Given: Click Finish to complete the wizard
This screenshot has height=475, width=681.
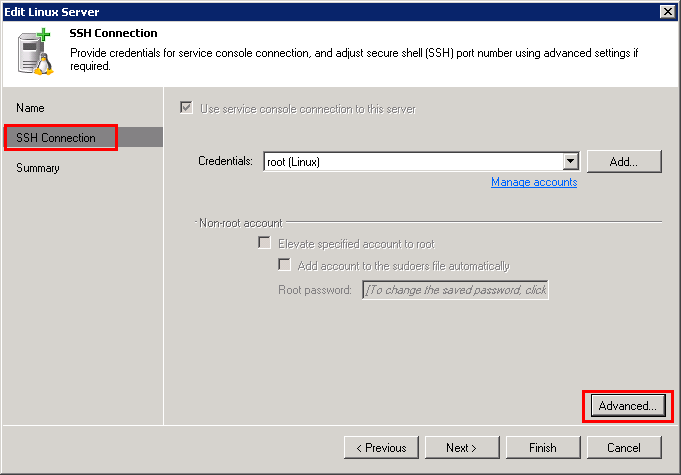Looking at the screenshot, I should [543, 447].
